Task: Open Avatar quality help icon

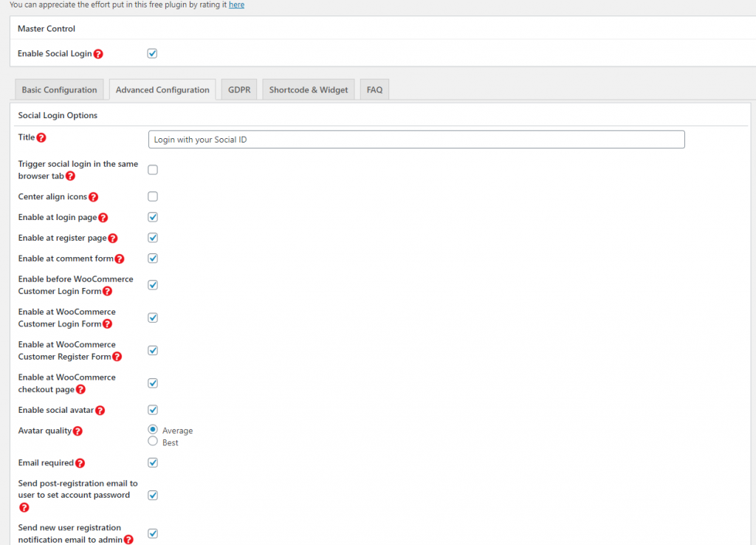Action: point(78,431)
